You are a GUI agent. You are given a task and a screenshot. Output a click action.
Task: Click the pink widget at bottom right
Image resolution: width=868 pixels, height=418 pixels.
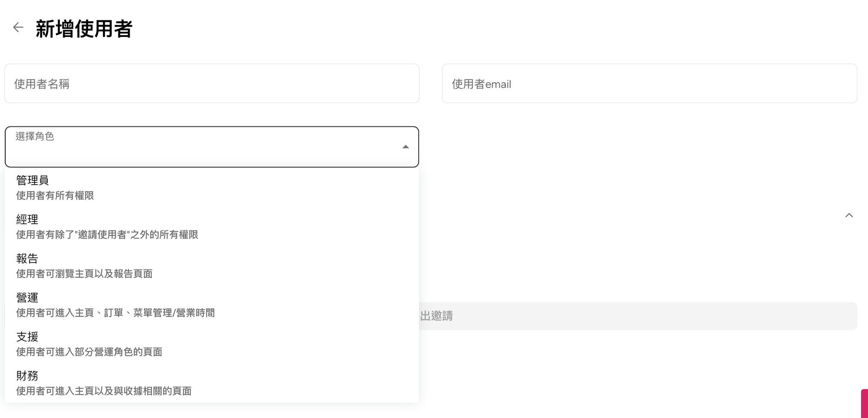point(865,404)
